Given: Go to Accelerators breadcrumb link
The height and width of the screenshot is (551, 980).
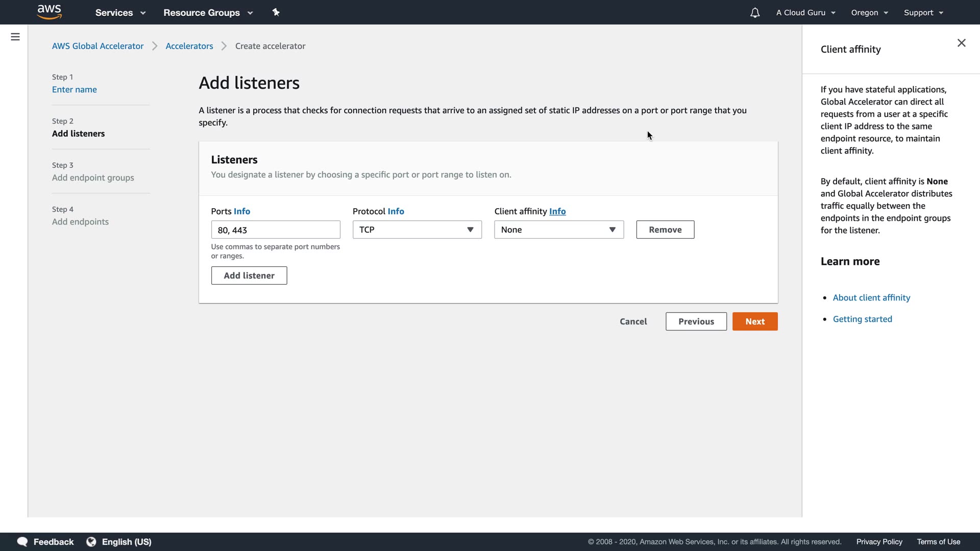Looking at the screenshot, I should [x=189, y=46].
